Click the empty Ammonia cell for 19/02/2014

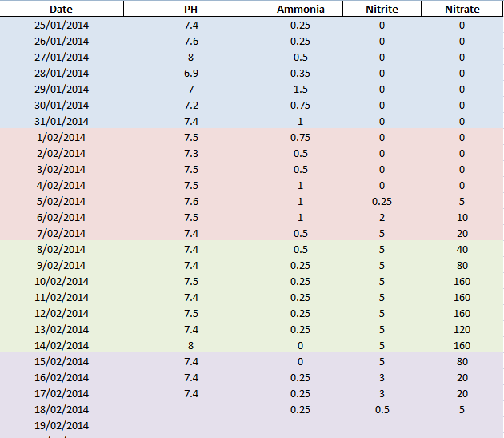click(x=301, y=425)
